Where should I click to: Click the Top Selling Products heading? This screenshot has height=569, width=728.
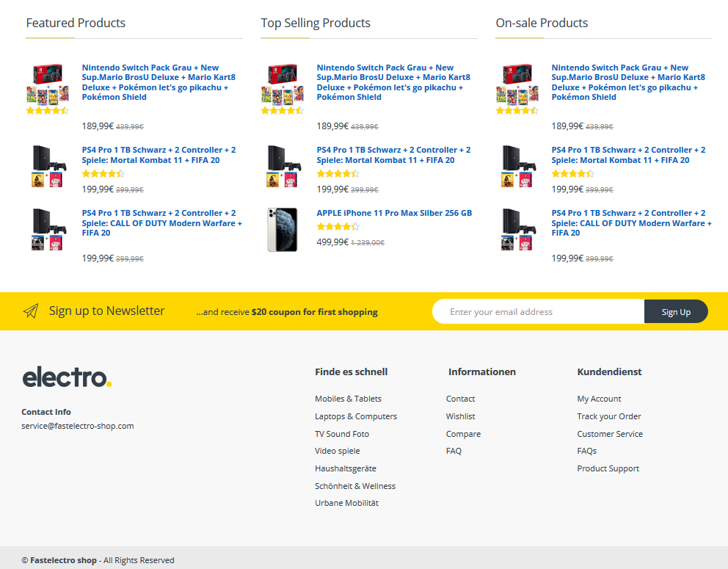pos(316,23)
